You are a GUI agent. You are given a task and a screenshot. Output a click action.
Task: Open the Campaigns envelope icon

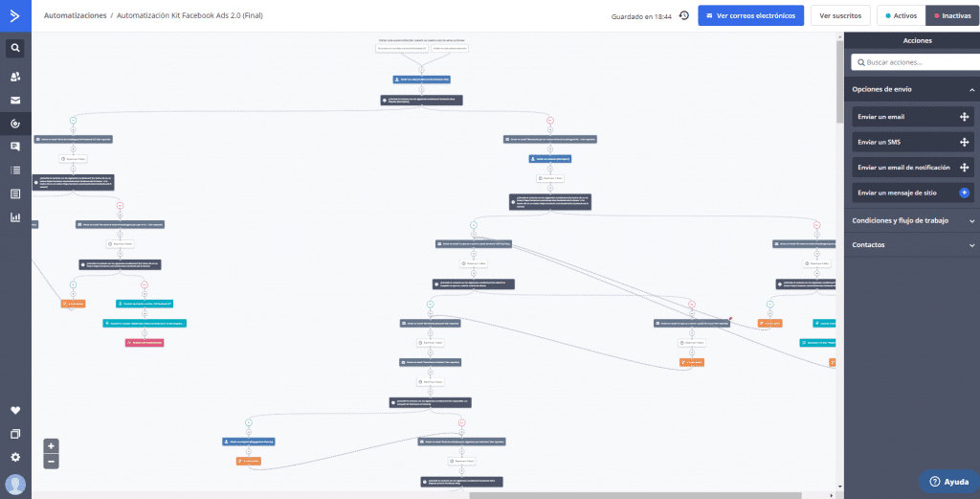[x=15, y=100]
